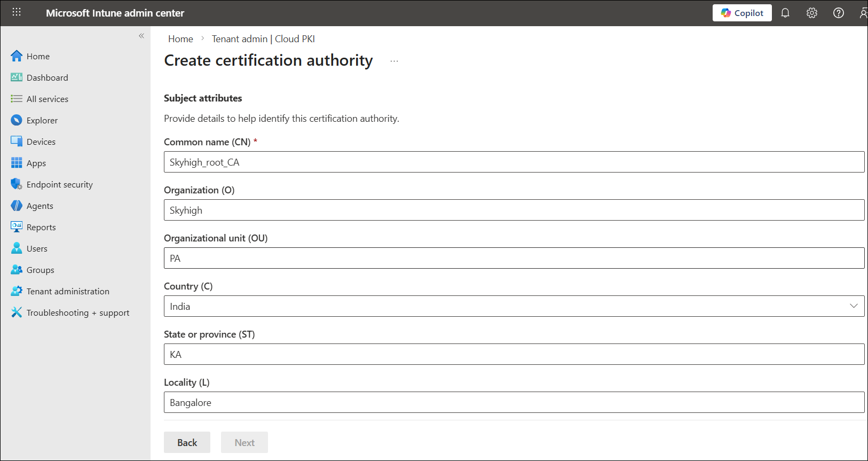The image size is (868, 461).
Task: Click the Home house icon in sidebar
Action: coord(17,56)
